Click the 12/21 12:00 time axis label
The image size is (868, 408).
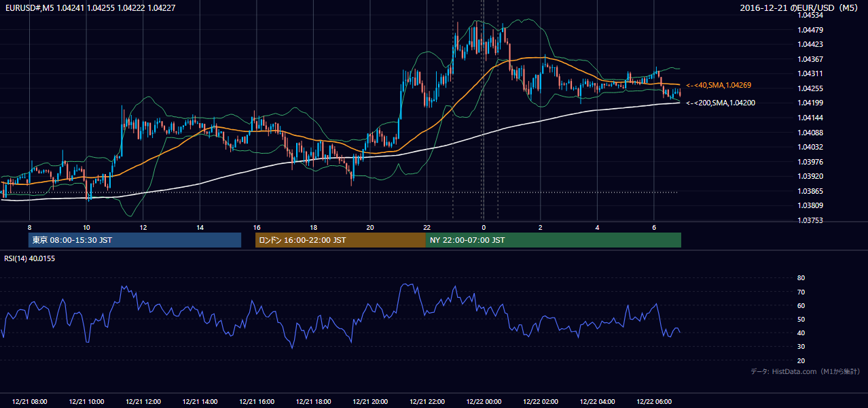[143, 402]
